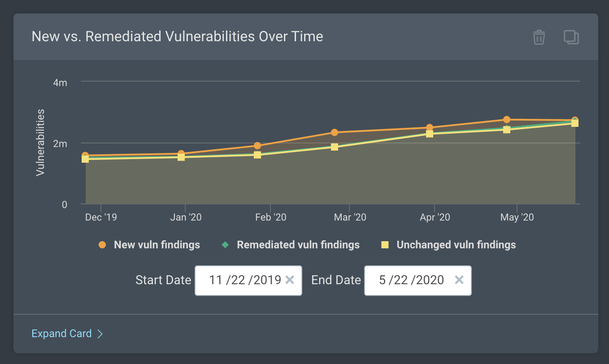Clear the Start Date field
This screenshot has height=364, width=609.
tap(290, 280)
